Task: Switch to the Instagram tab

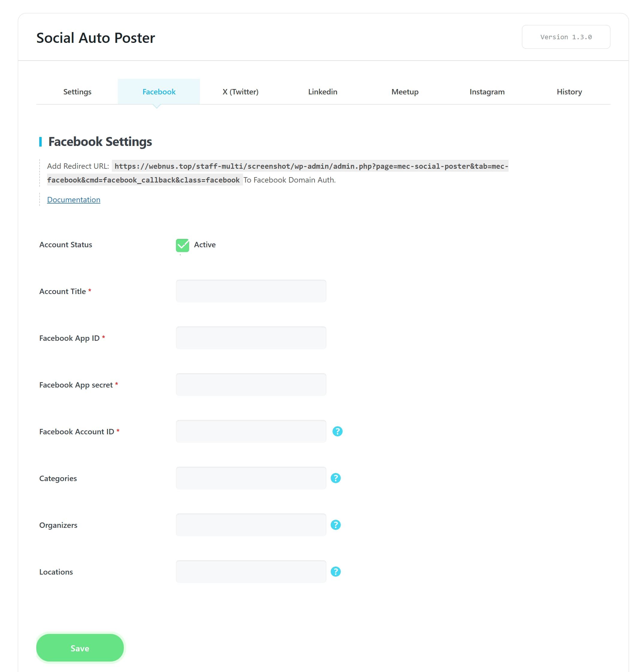Action: point(487,92)
